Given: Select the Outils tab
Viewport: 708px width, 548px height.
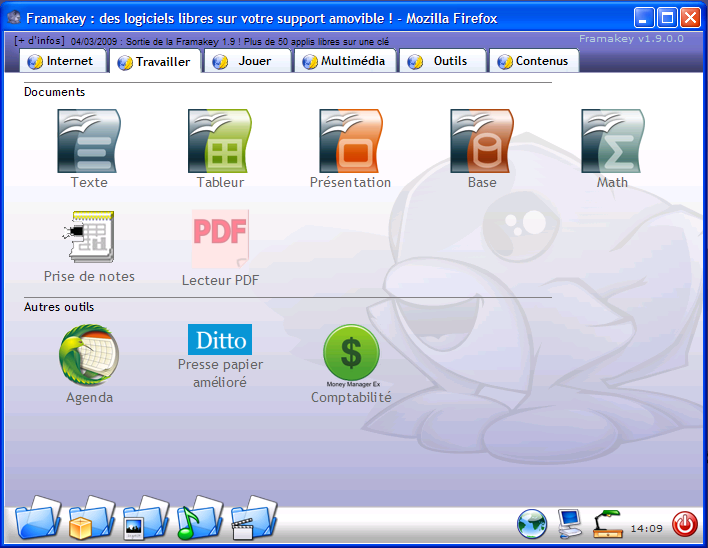Looking at the screenshot, I should tap(441, 61).
